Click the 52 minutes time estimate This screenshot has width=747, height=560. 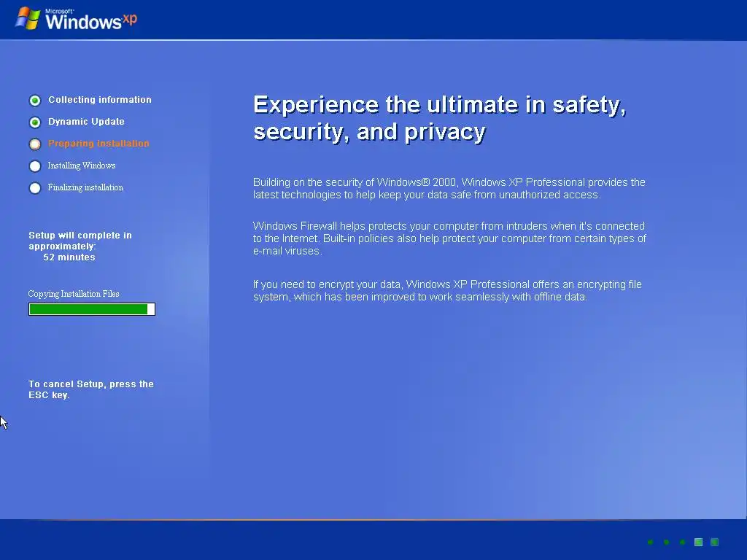[x=69, y=257]
